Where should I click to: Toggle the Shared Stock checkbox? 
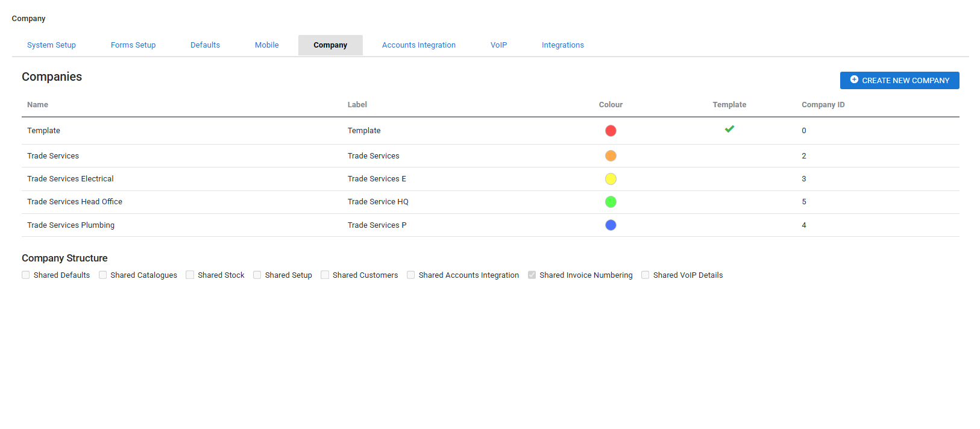pyautogui.click(x=190, y=275)
